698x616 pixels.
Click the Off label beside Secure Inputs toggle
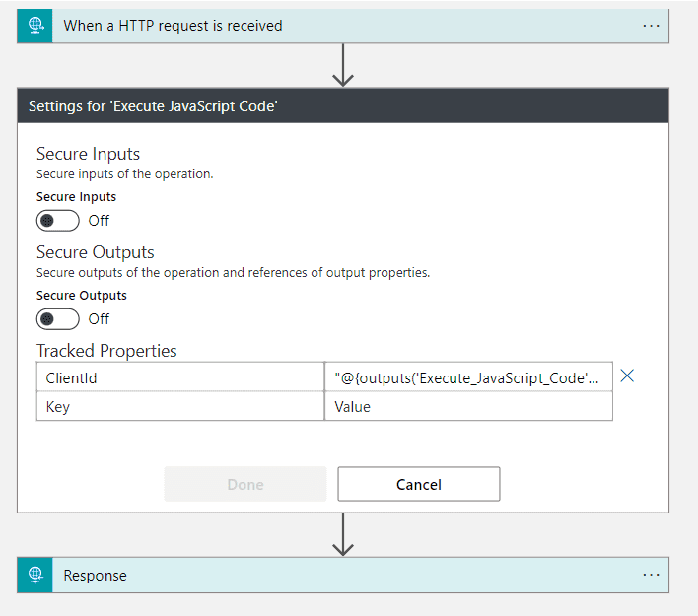coord(99,221)
